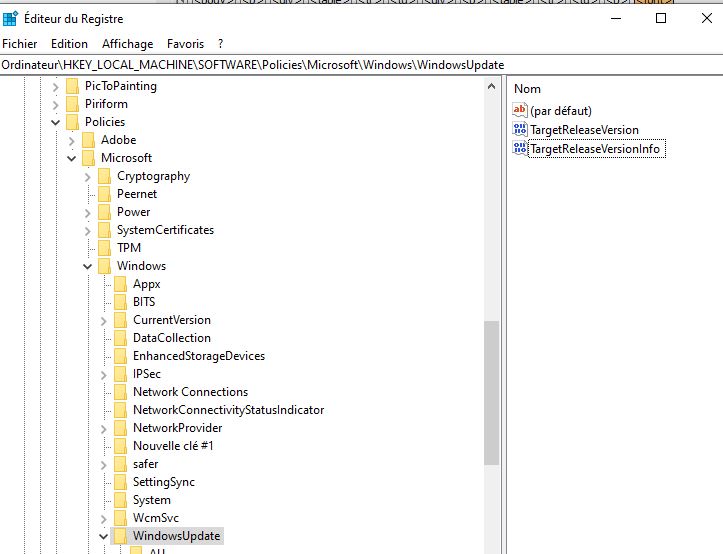This screenshot has width=723, height=554.
Task: Collapse the Policies key
Action: [x=55, y=122]
